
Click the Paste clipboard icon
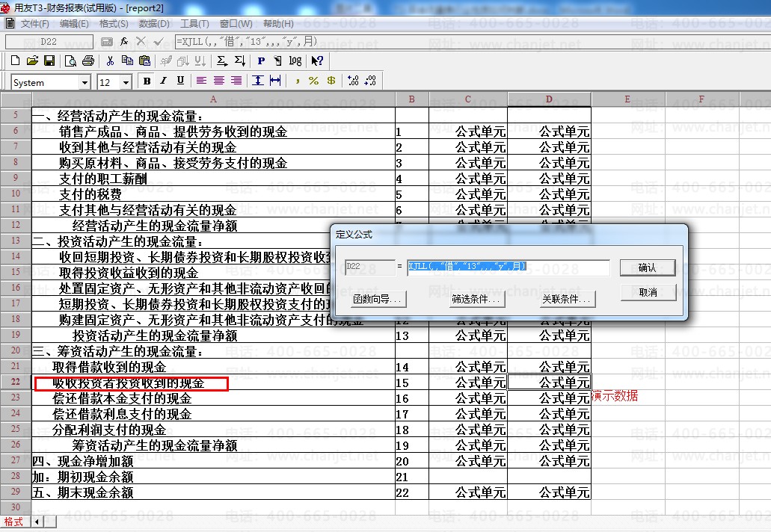click(x=144, y=61)
